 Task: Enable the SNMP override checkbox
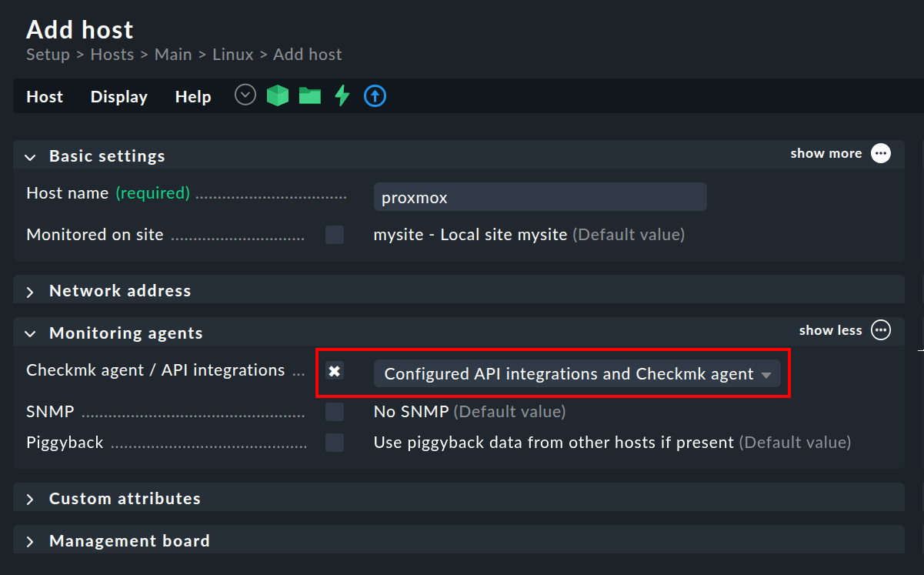pyautogui.click(x=335, y=411)
